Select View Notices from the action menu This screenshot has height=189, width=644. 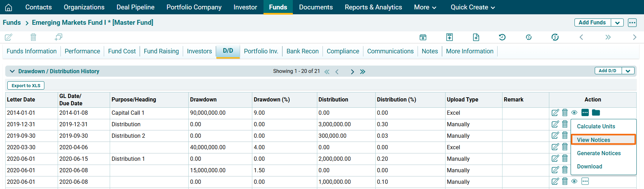pyautogui.click(x=593, y=140)
